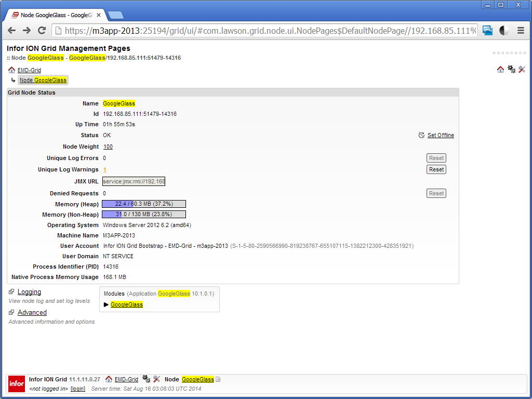Image resolution: width=532 pixels, height=399 pixels.
Task: Click the images extension icon in browser toolbar
Action: 487,31
